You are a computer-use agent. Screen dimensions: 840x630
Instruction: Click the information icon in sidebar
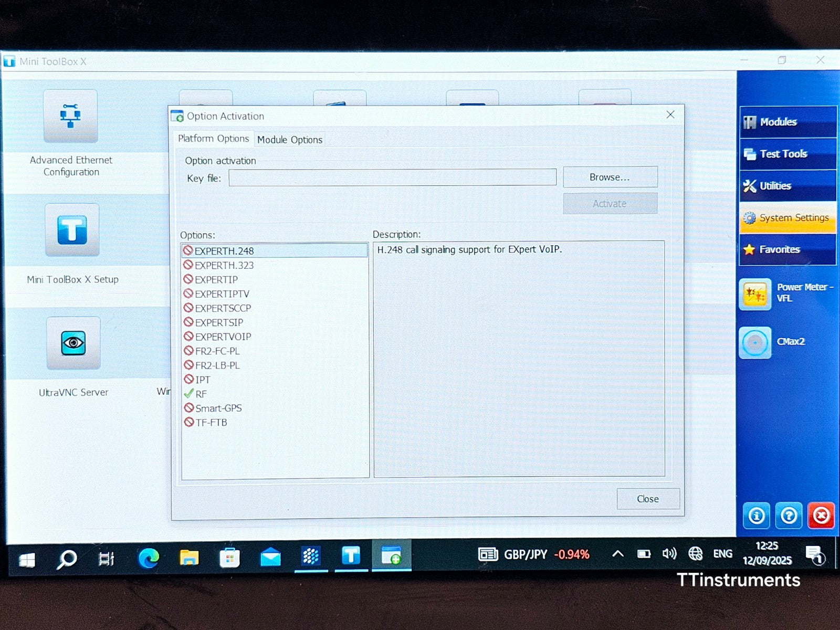click(756, 516)
